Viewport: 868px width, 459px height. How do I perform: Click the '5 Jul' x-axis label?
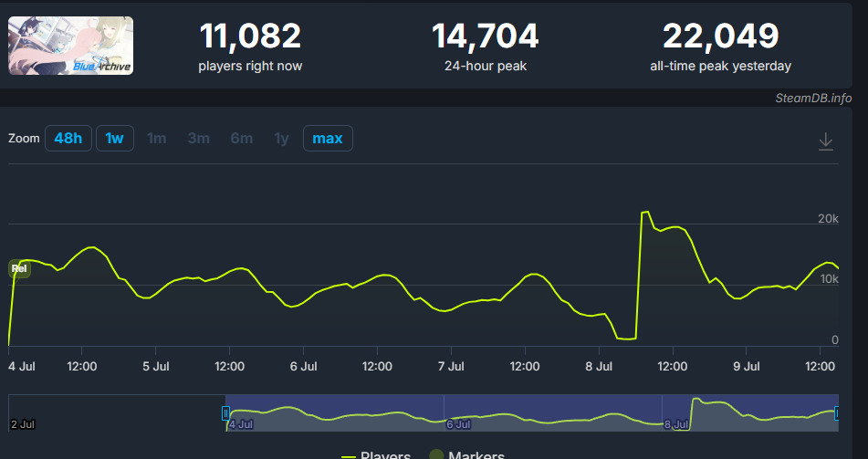point(155,367)
